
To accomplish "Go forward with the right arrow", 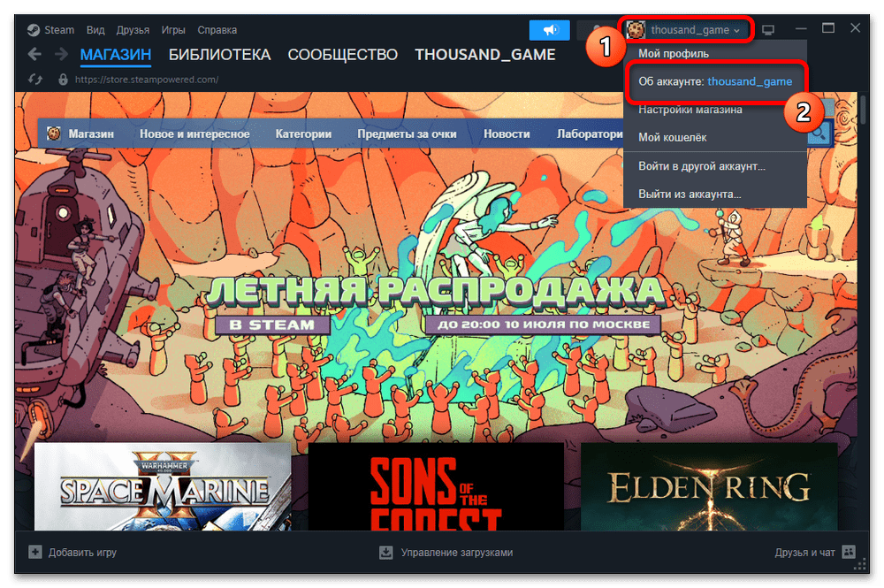I will coord(62,54).
